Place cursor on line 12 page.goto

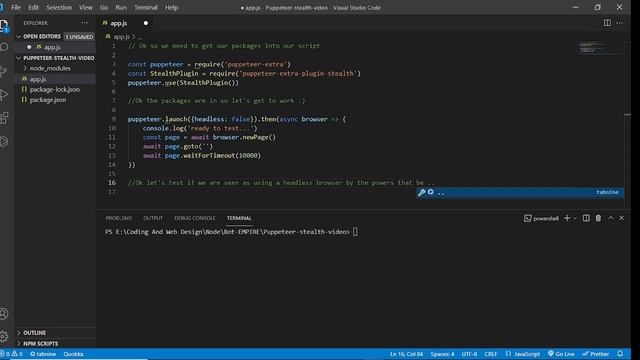point(189,146)
